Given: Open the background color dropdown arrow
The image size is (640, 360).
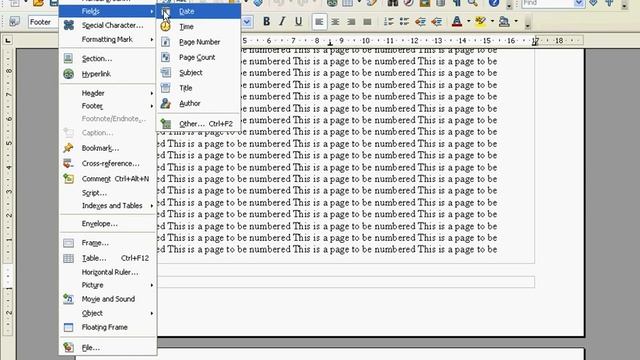Looking at the screenshot, I should pos(516,22).
